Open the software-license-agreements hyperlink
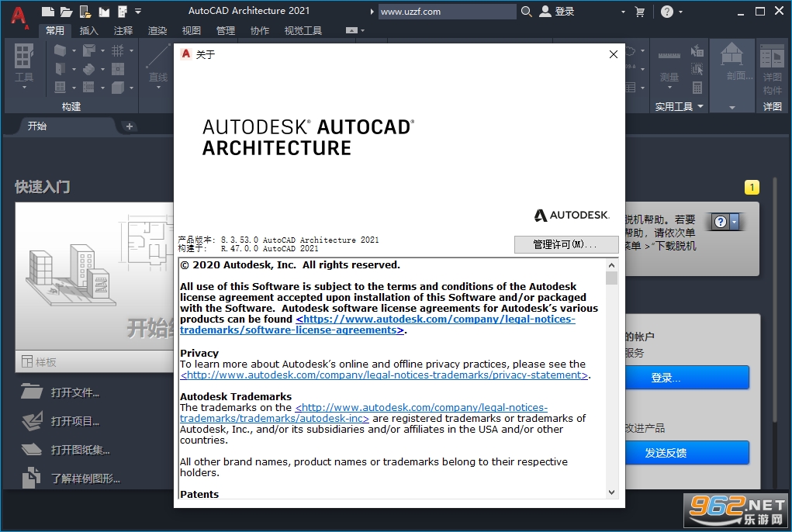792x532 pixels. click(x=377, y=324)
